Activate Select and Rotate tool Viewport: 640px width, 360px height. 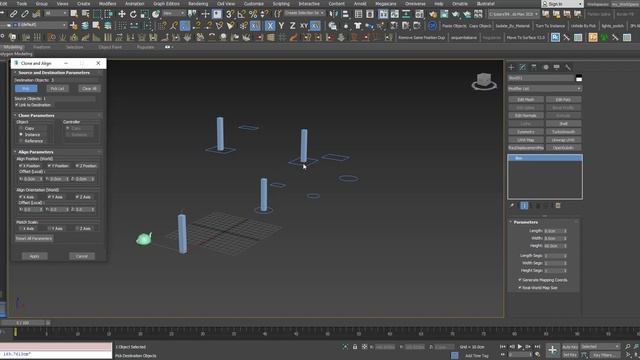click(x=133, y=14)
